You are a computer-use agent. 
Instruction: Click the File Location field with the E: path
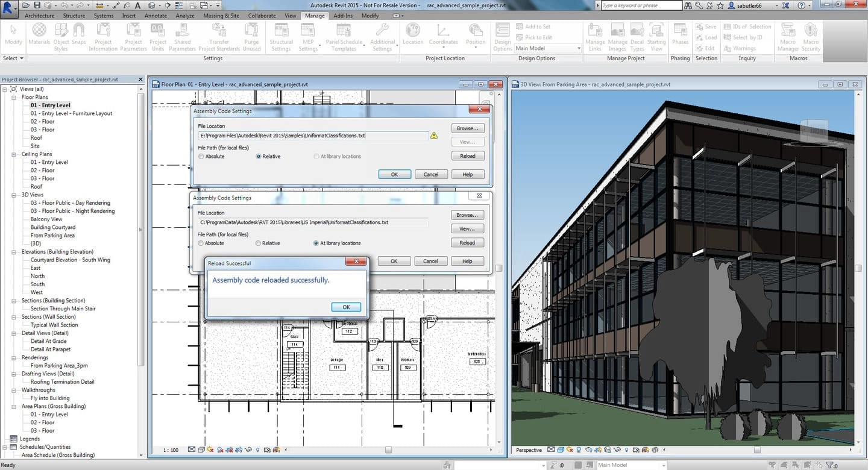313,136
